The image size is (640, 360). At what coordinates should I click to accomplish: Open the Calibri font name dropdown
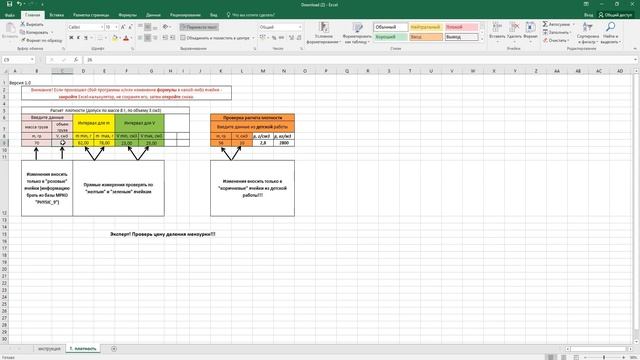click(x=102, y=27)
